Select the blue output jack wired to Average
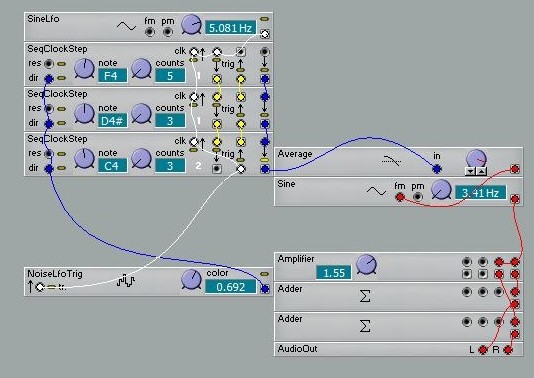Image resolution: width=534 pixels, height=378 pixels. coord(265,169)
